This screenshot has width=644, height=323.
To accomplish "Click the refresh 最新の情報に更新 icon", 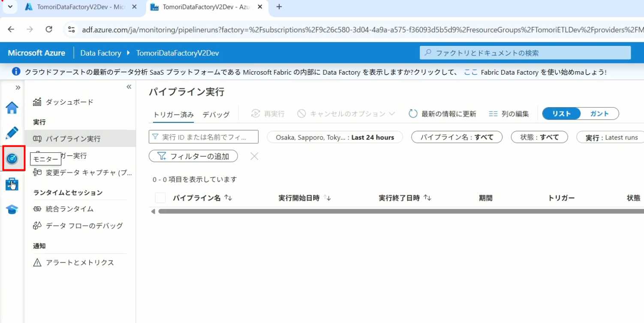I will [413, 114].
